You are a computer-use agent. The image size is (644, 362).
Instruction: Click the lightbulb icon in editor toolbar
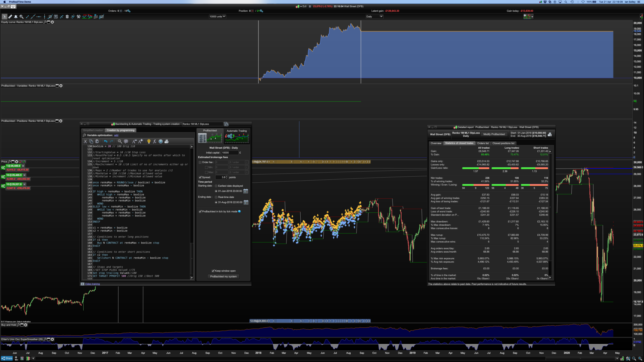coord(149,141)
